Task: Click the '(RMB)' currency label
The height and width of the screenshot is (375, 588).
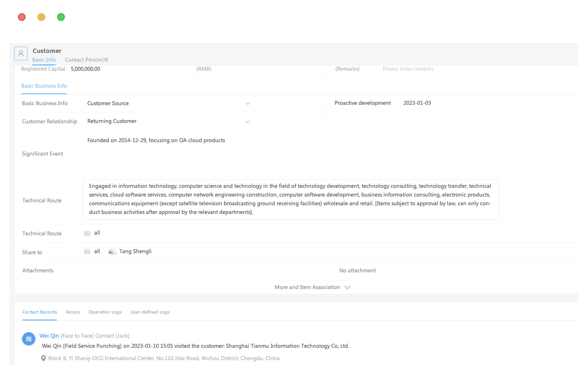Action: (x=204, y=69)
